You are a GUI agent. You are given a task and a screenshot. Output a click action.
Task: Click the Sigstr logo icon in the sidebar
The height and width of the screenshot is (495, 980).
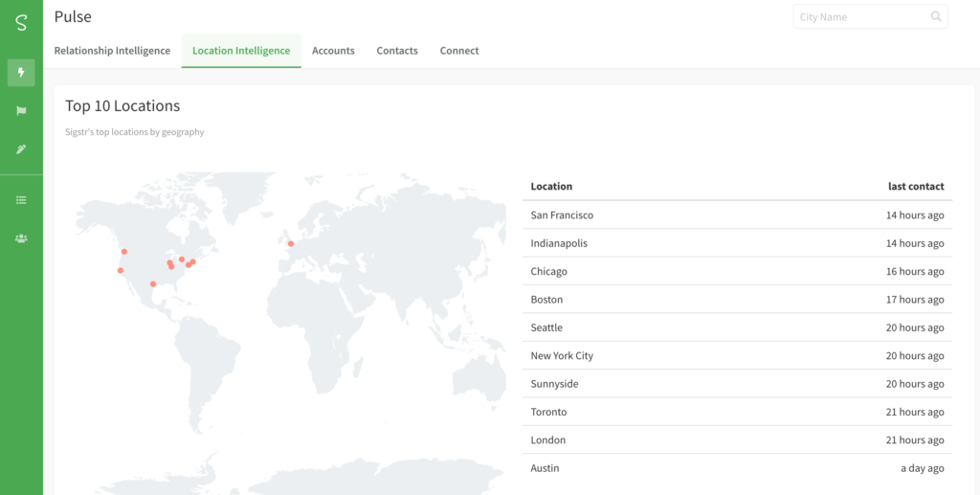coord(21,24)
